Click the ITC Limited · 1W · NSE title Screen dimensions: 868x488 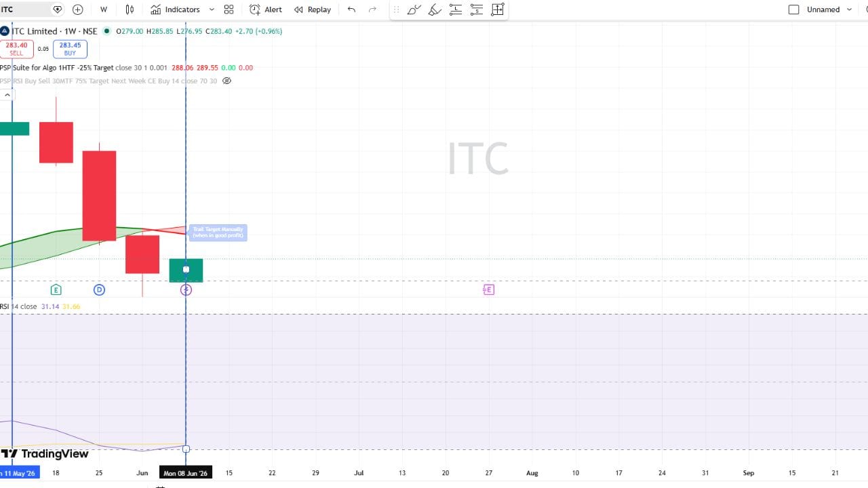[55, 31]
